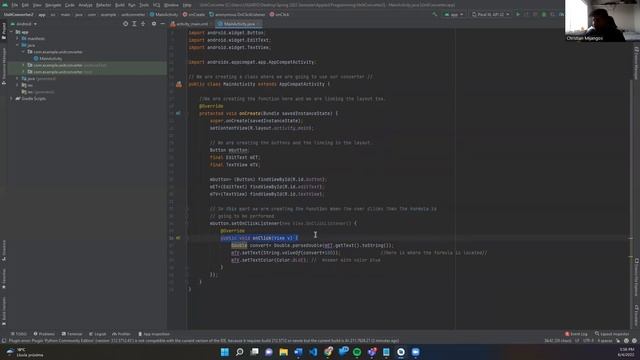Click UnitConverter2 project breadcrumb
Image resolution: width=640 pixels, height=360 pixels.
point(18,14)
